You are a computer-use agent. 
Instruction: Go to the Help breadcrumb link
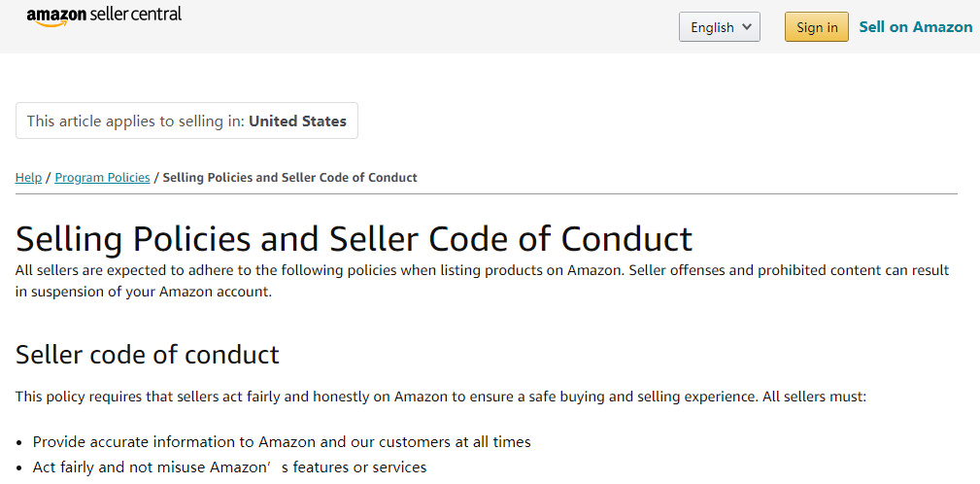[x=29, y=178]
